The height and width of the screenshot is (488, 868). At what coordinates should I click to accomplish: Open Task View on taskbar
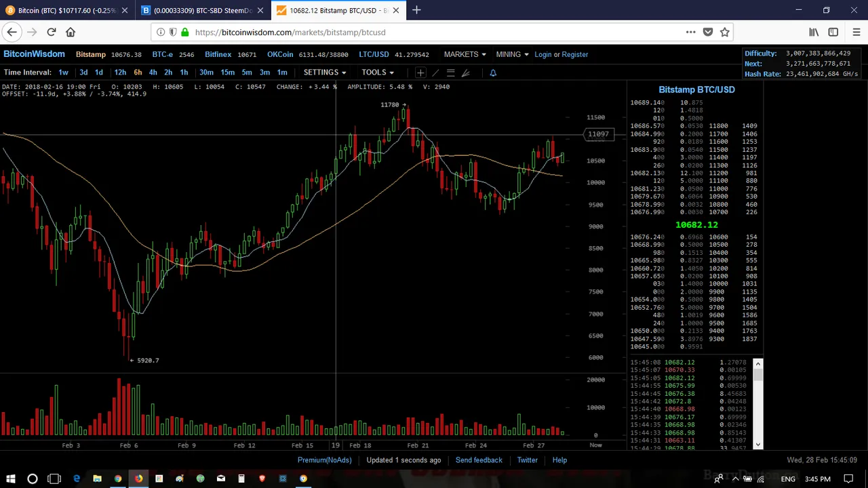click(54, 479)
